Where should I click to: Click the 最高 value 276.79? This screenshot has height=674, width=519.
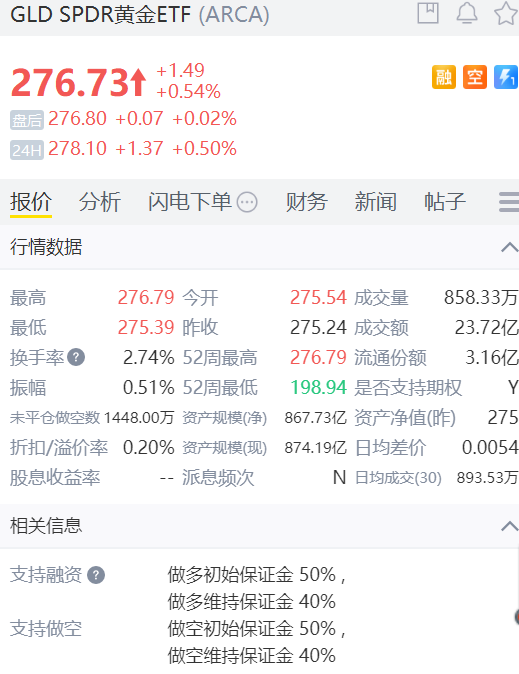146,297
